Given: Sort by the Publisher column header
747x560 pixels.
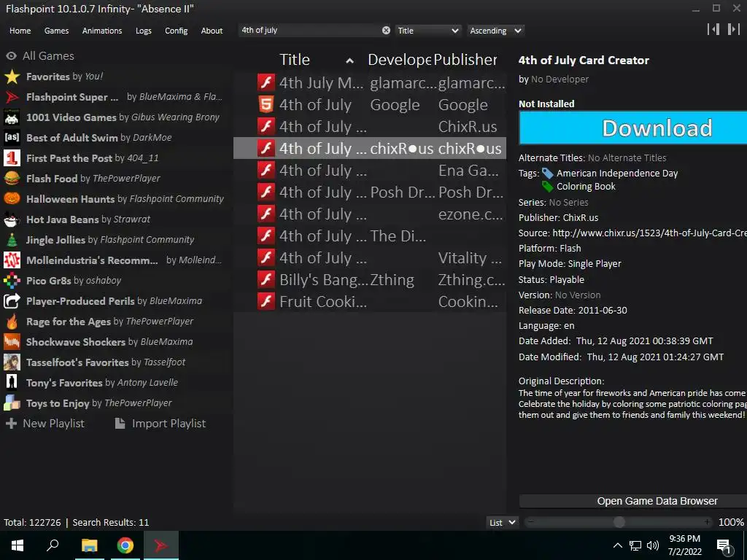Looking at the screenshot, I should coord(465,60).
